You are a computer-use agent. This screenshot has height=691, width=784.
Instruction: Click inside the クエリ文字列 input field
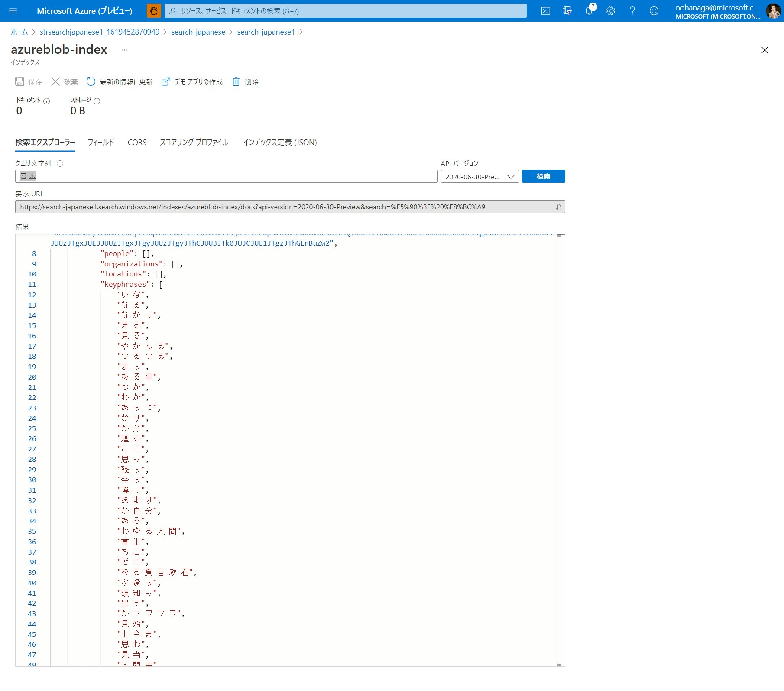pos(225,176)
